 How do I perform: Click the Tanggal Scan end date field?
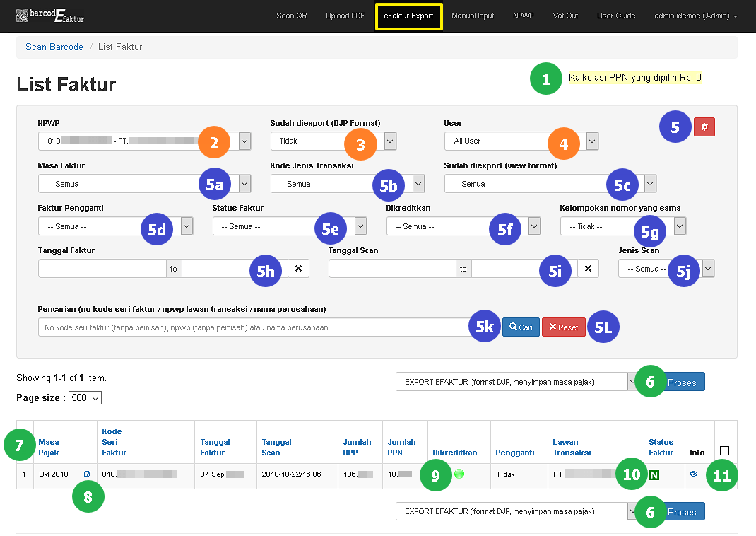click(524, 269)
